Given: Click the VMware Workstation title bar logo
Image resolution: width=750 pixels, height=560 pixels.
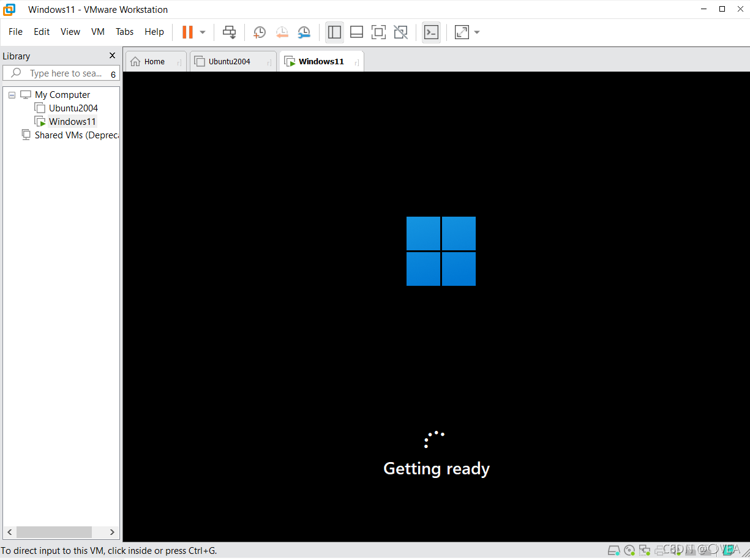Looking at the screenshot, I should pos(9,9).
